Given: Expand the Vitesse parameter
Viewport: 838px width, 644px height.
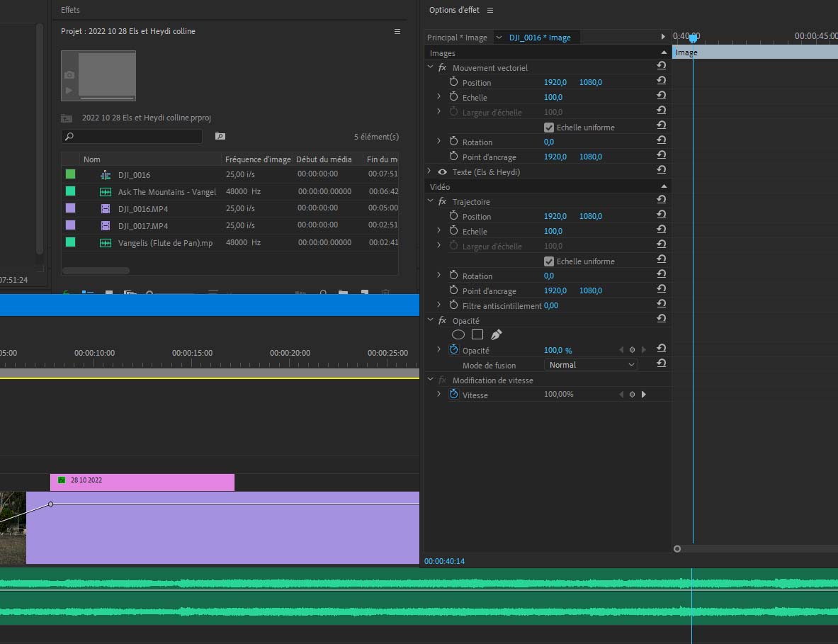Looking at the screenshot, I should tap(438, 394).
